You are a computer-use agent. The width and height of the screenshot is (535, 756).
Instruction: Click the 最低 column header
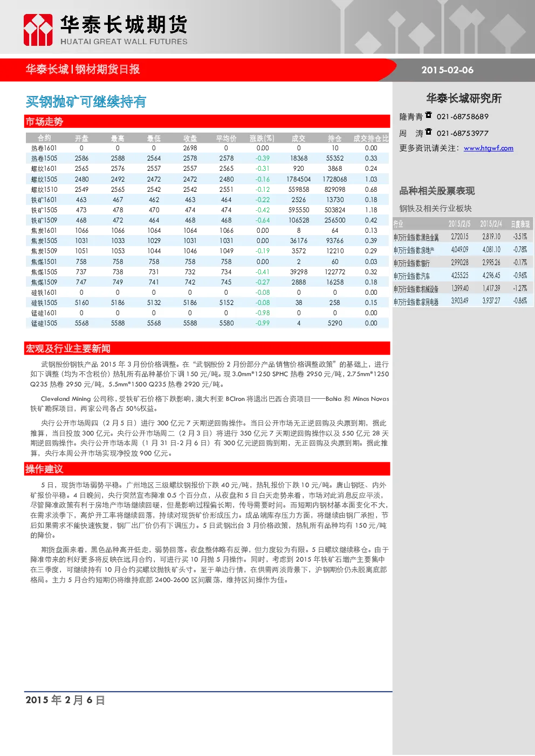(x=154, y=138)
